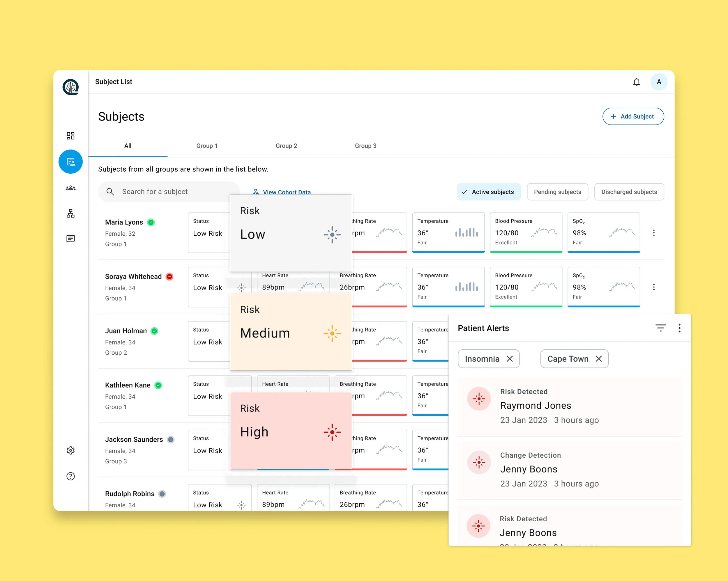
Task: Open the Help icon in the sidebar
Action: (70, 476)
